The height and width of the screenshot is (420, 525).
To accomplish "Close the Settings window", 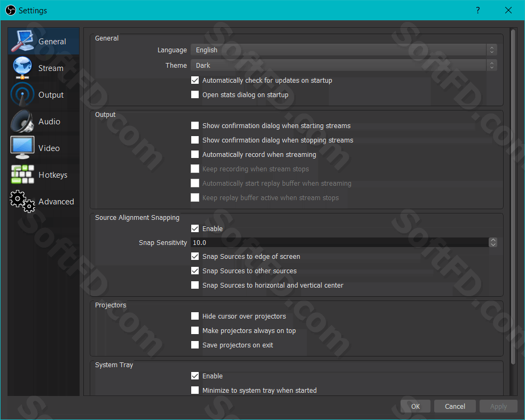I will (x=508, y=10).
